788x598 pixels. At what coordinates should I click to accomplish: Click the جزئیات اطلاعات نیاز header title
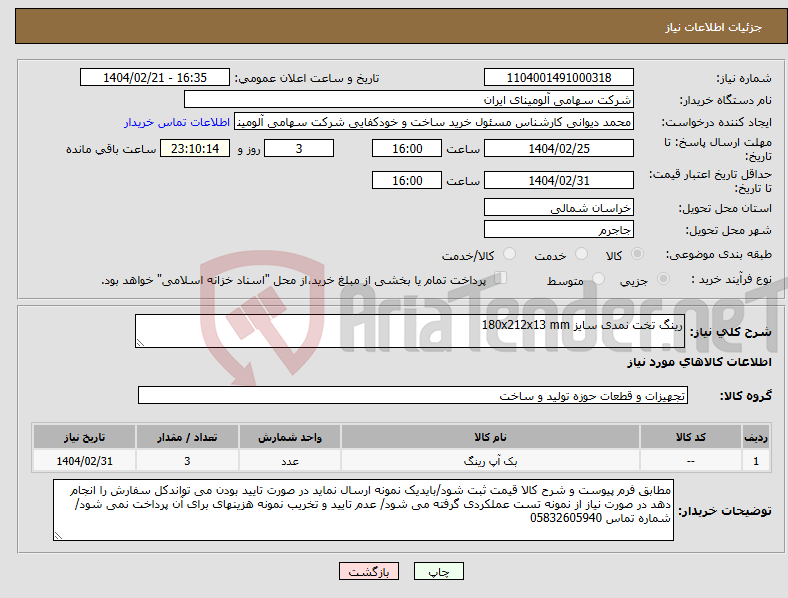[714, 27]
